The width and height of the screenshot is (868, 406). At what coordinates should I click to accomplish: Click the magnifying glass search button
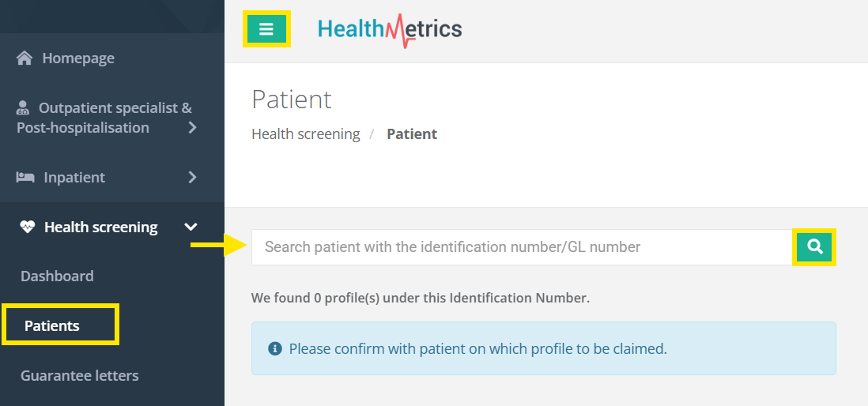(814, 247)
